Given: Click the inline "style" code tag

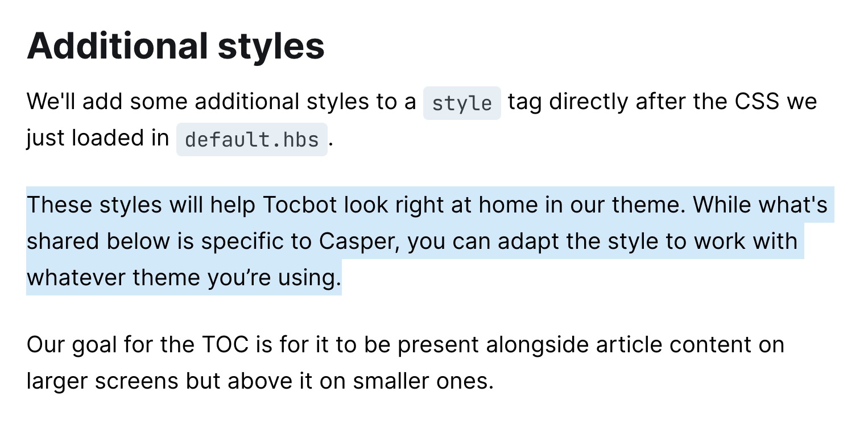Looking at the screenshot, I should pyautogui.click(x=461, y=103).
